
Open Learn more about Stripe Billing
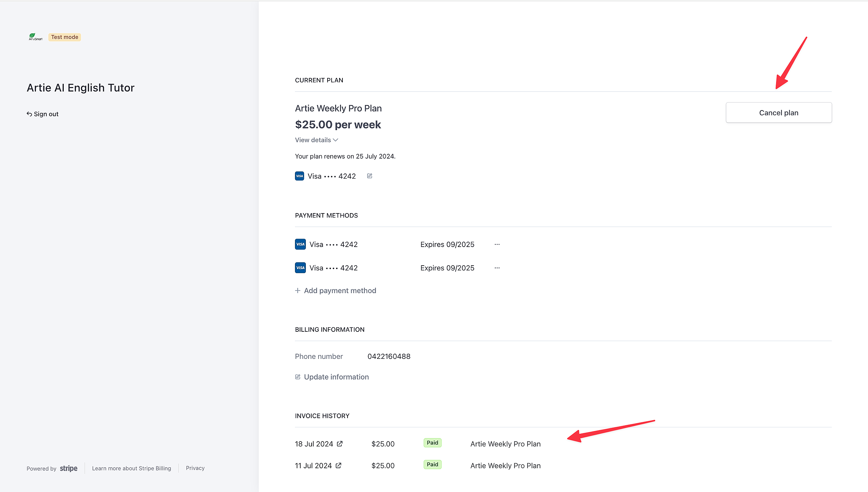(x=132, y=468)
